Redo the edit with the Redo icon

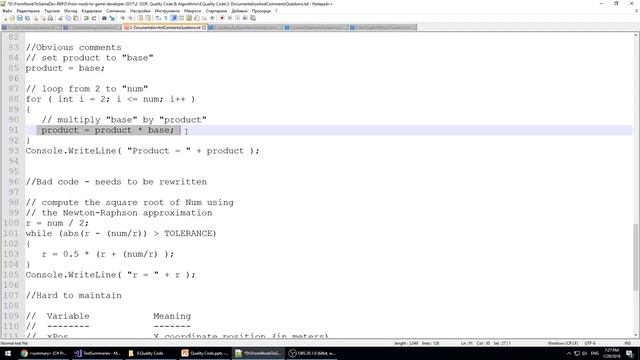pyautogui.click(x=94, y=18)
